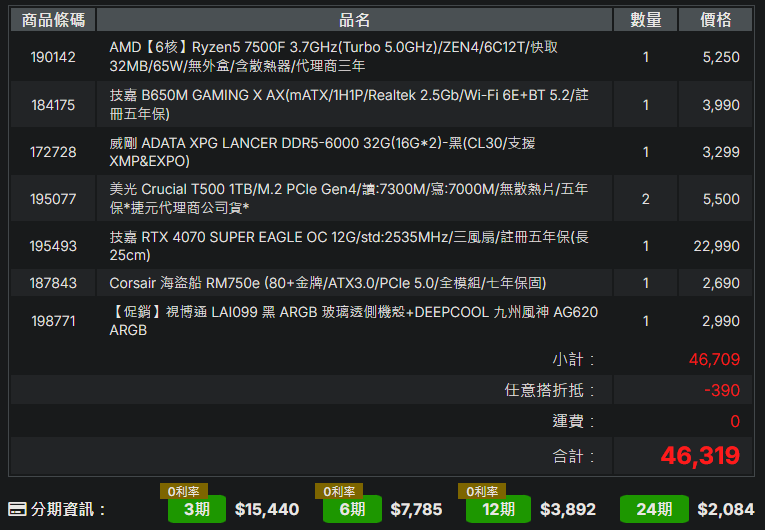Click the discount value -390
This screenshot has height=530, width=765.
click(x=722, y=390)
